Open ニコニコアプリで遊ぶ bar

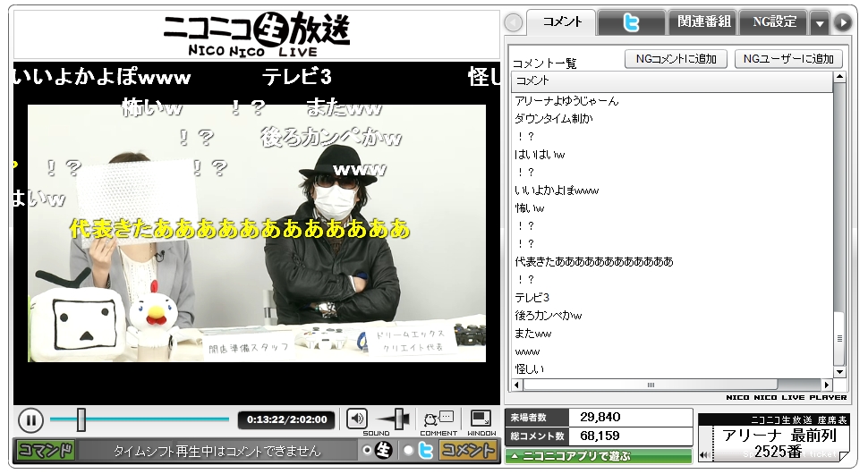[x=599, y=456]
